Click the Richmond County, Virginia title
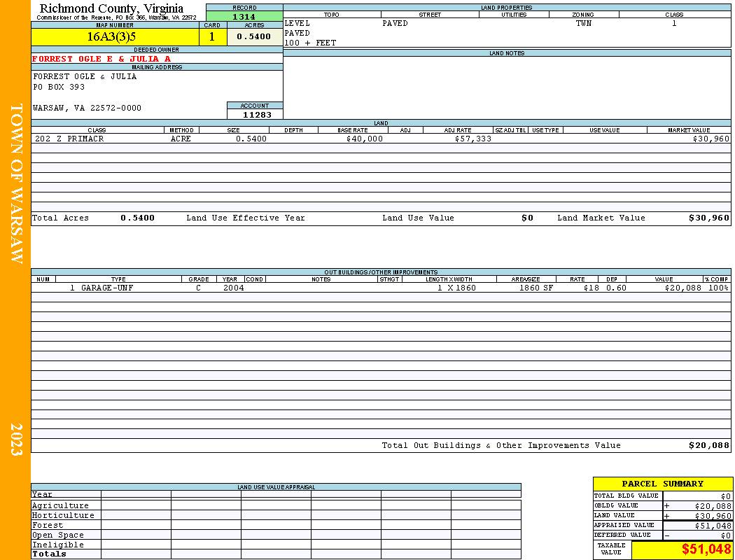The height and width of the screenshot is (560, 735). (111, 8)
